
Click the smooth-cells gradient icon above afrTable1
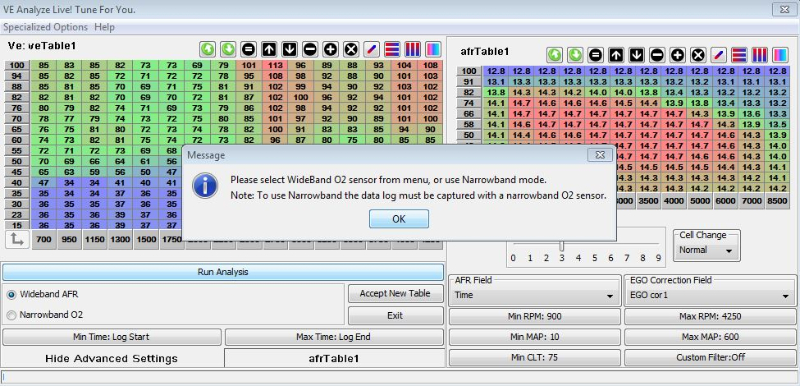click(x=780, y=55)
